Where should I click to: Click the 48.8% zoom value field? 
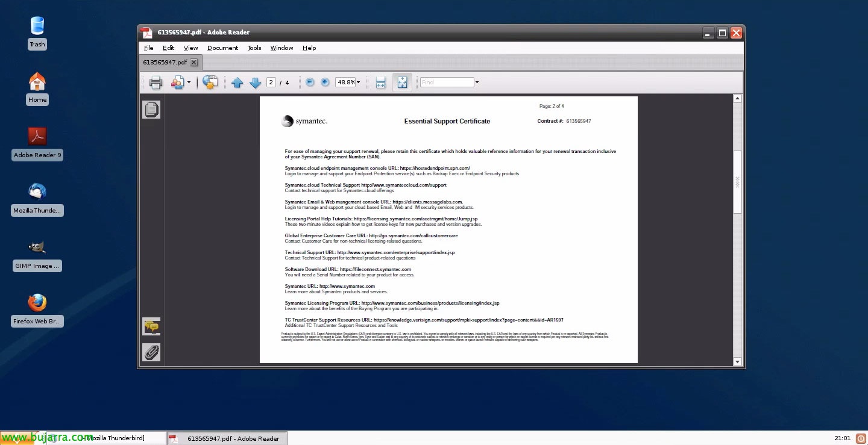pos(345,82)
